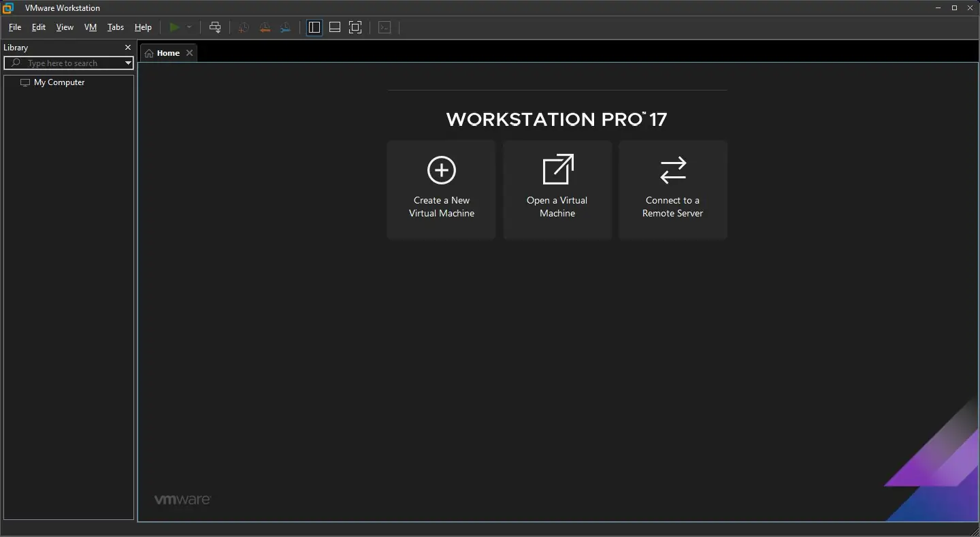Click the VMware logo at bottom left
The height and width of the screenshot is (537, 980).
182,499
